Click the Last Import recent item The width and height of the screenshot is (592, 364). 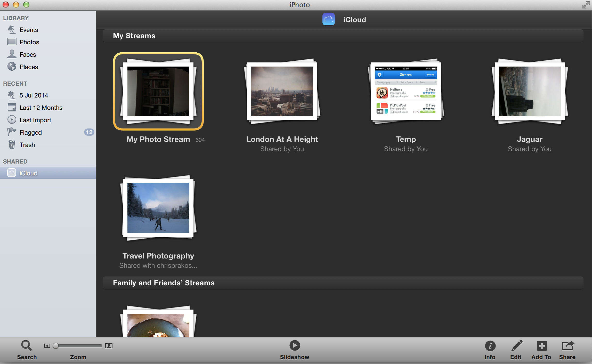(36, 120)
